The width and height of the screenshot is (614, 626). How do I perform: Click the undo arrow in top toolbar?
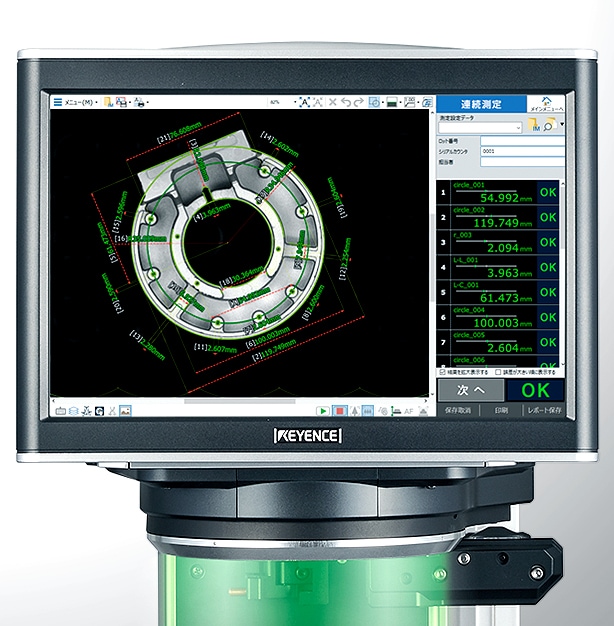coord(346,102)
